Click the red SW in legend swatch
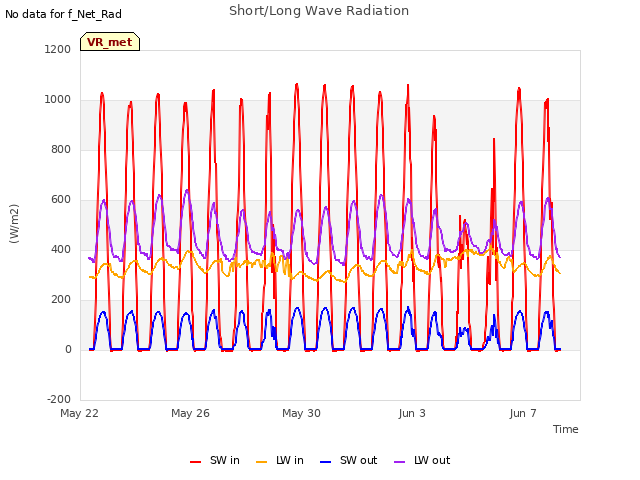 coord(196,462)
